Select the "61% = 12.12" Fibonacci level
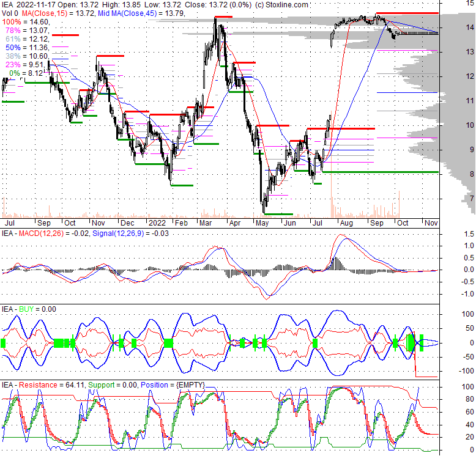 click(x=28, y=39)
